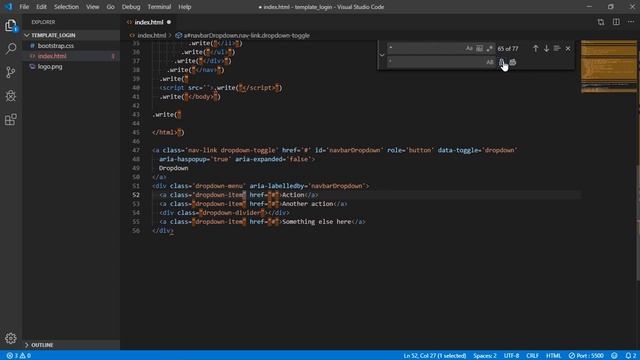This screenshot has height=360, width=640.
Task: Open the Debug view in activity bar
Action: [11, 96]
